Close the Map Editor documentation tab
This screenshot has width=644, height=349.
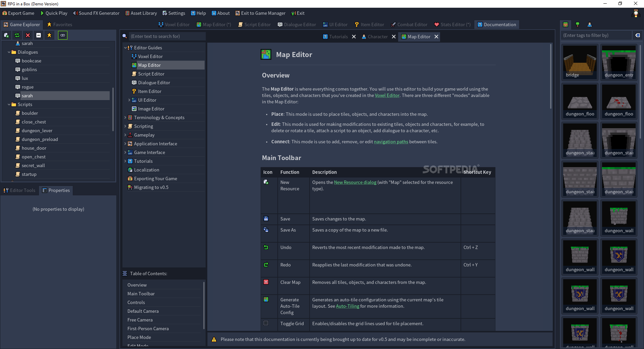(x=436, y=37)
